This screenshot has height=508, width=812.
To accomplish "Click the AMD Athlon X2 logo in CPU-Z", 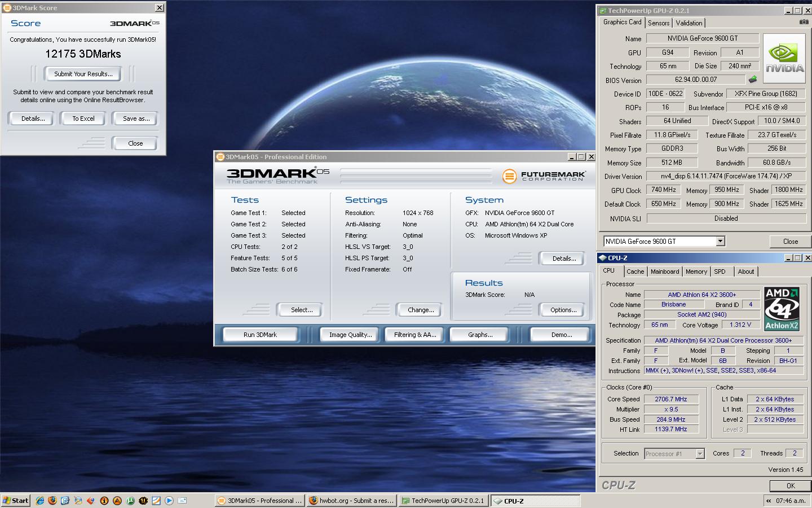I will tap(782, 309).
